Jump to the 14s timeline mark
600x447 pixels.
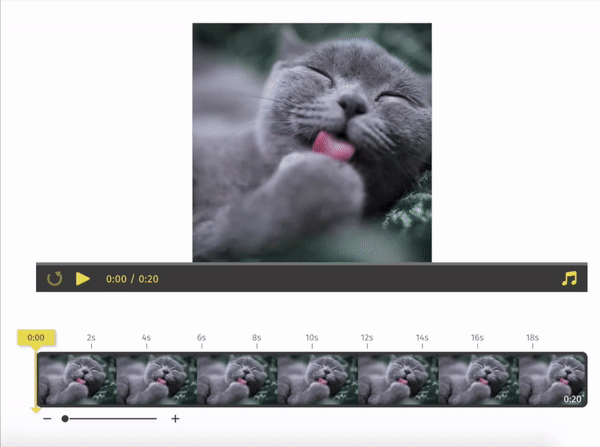(x=422, y=338)
